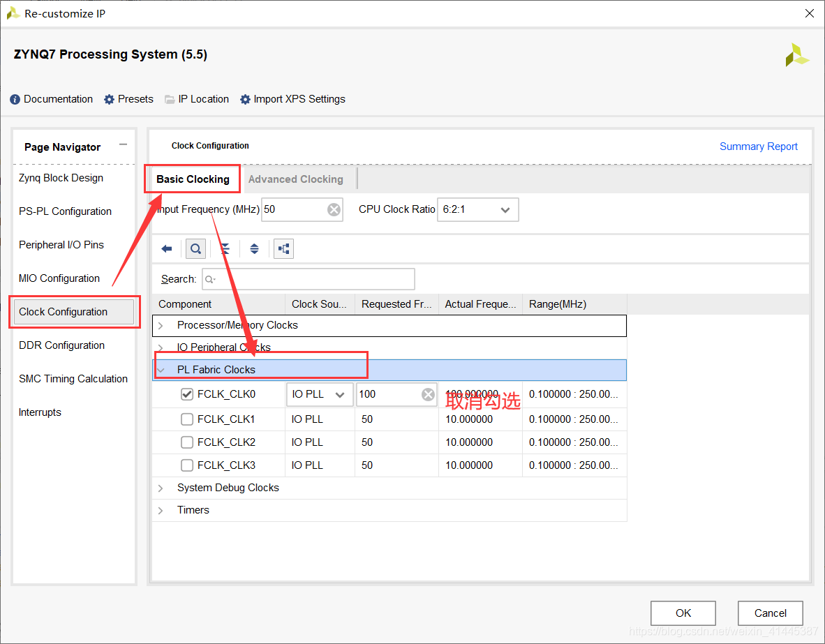Click the Documentation info icon
This screenshot has width=825, height=644.
[15, 100]
